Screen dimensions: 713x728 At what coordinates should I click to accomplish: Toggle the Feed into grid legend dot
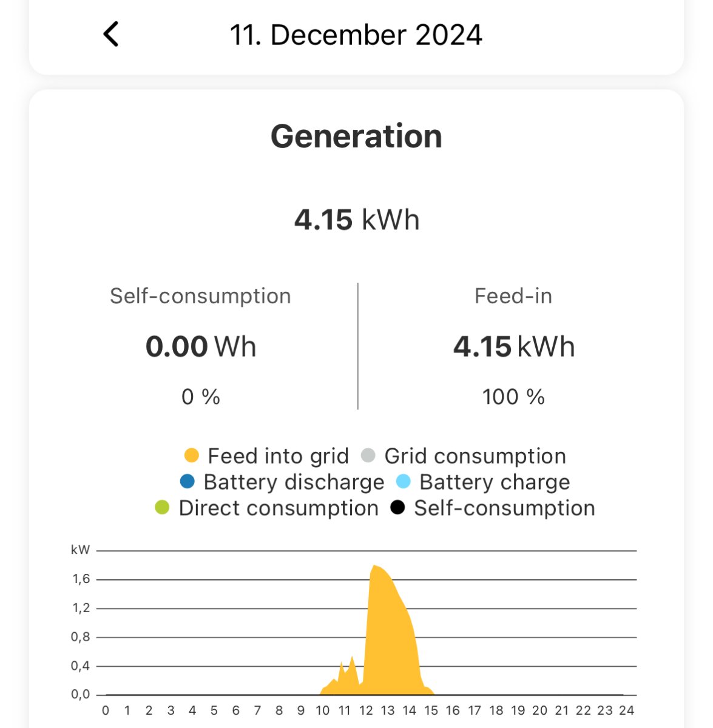coord(192,456)
